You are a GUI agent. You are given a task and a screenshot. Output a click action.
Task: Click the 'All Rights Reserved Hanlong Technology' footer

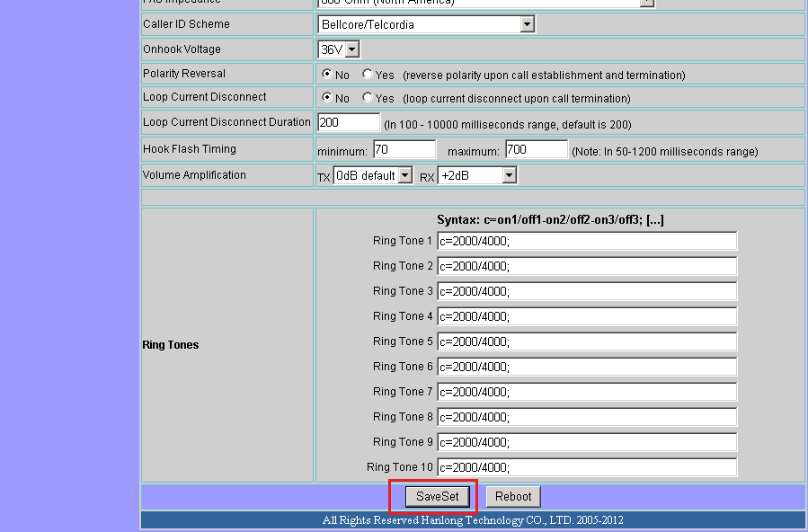click(473, 520)
